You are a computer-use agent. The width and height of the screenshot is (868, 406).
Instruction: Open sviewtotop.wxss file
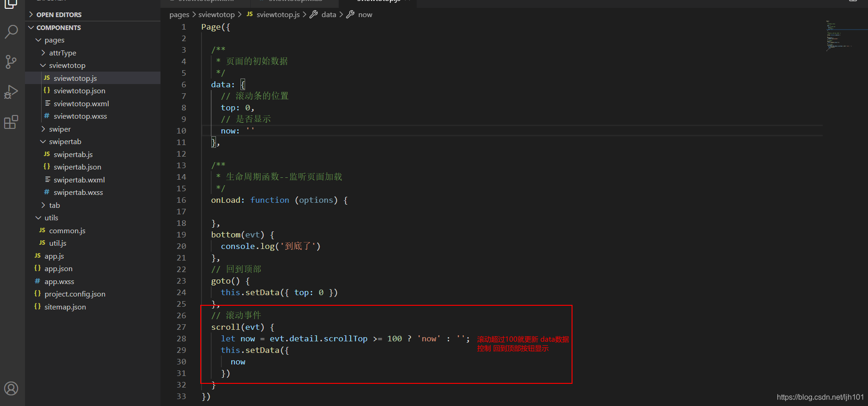coord(80,116)
